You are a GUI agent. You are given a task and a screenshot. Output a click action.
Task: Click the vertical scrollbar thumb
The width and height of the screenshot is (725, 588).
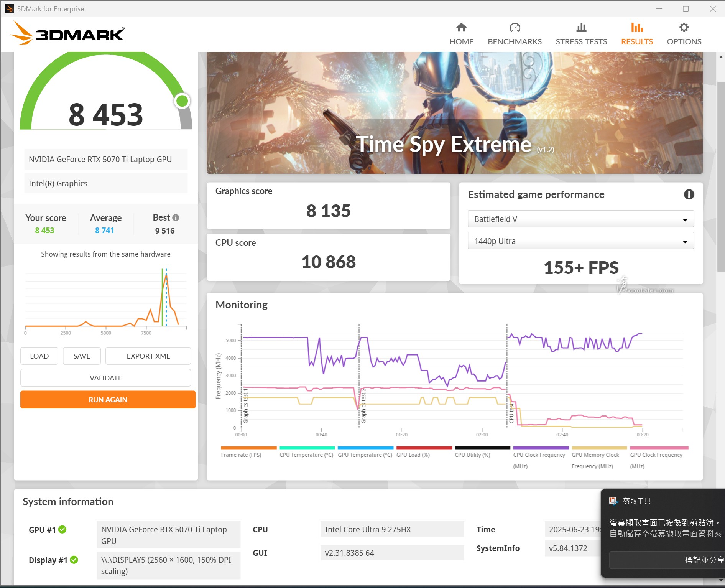tap(721, 176)
